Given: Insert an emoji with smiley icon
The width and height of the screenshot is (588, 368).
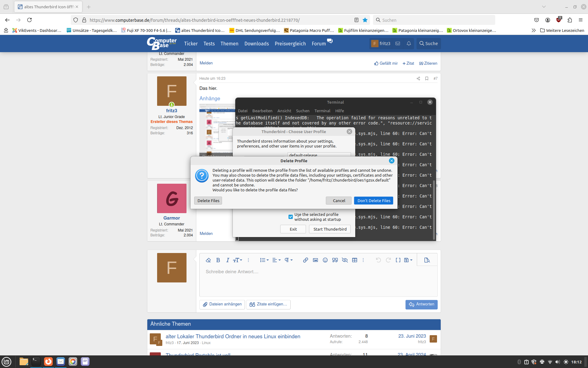Looking at the screenshot, I should pyautogui.click(x=325, y=260).
